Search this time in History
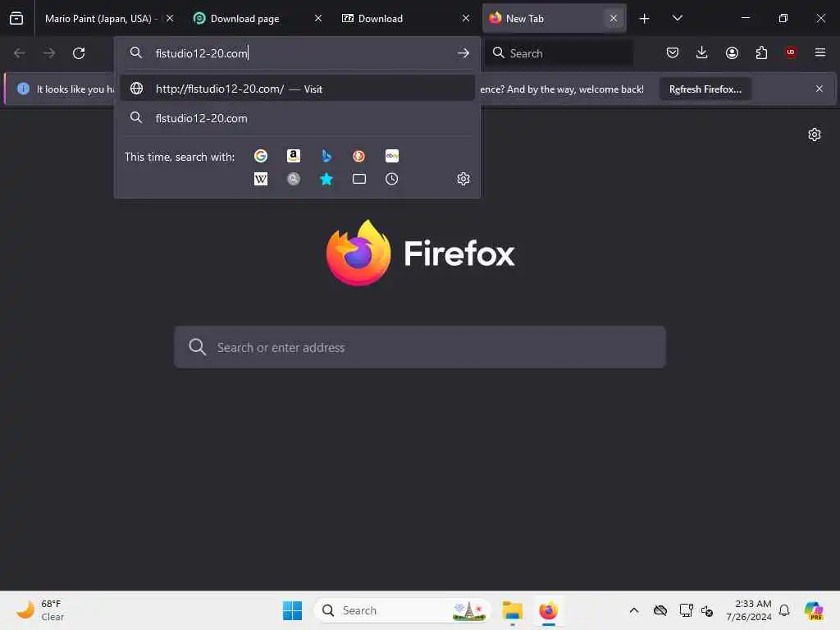The width and height of the screenshot is (840, 630). 391,179
